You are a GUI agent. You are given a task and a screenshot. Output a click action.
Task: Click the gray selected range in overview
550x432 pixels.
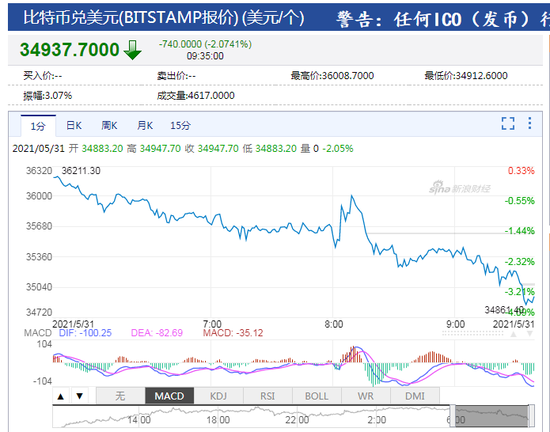pos(492,416)
